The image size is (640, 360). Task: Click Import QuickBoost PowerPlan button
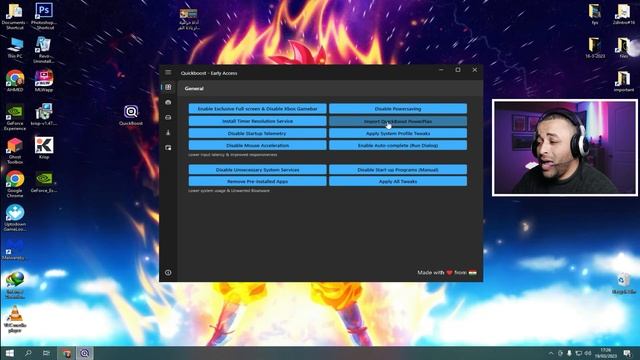point(398,121)
